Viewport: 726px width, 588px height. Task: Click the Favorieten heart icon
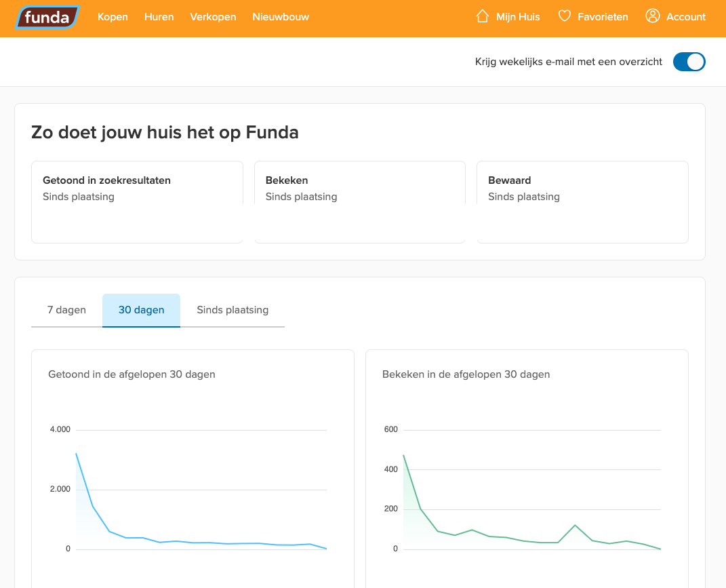pos(565,16)
